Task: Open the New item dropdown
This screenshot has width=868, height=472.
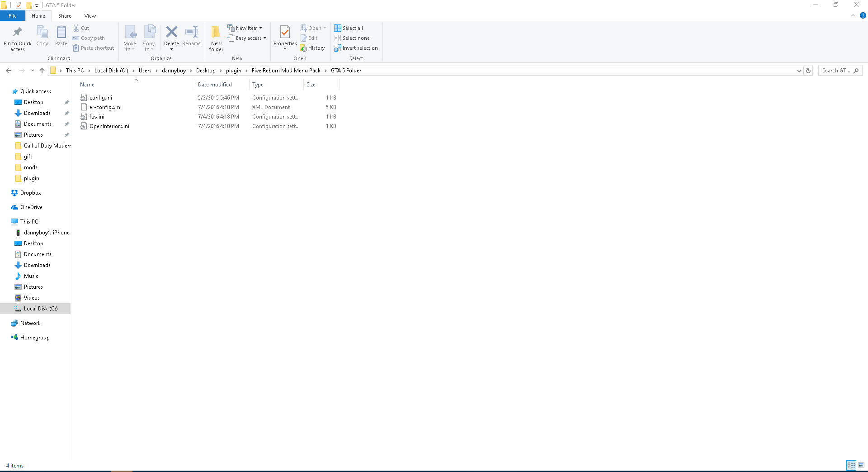Action: pos(245,28)
